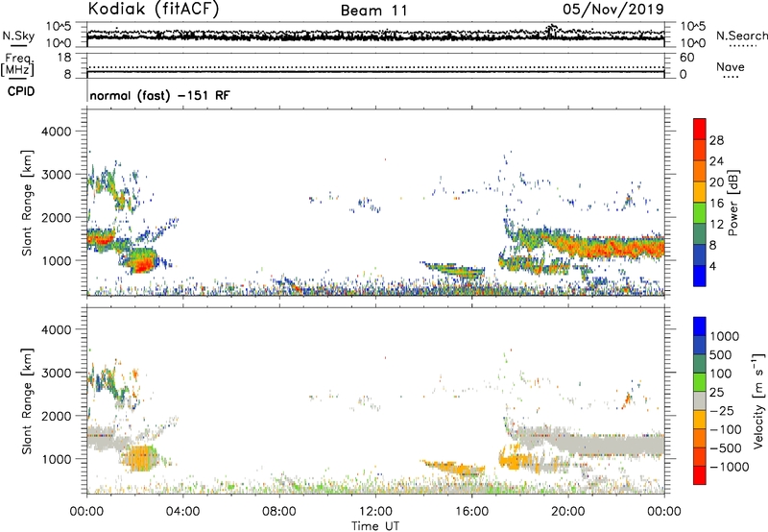Click the 'Kodiak (fitACF)' title text
This screenshot has width=768, height=532.
[154, 9]
